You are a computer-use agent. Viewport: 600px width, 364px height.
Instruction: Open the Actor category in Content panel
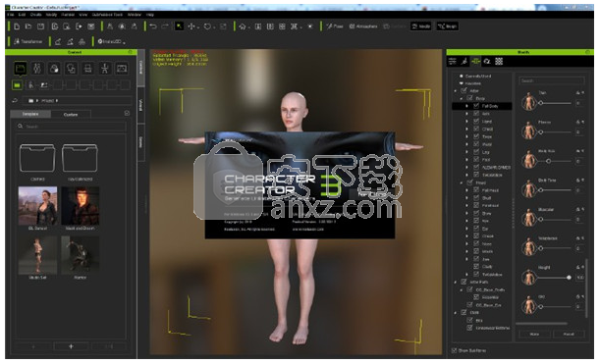pos(37,69)
